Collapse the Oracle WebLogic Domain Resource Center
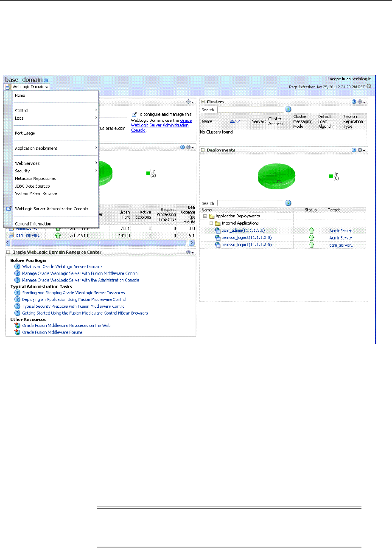 coord(8,253)
